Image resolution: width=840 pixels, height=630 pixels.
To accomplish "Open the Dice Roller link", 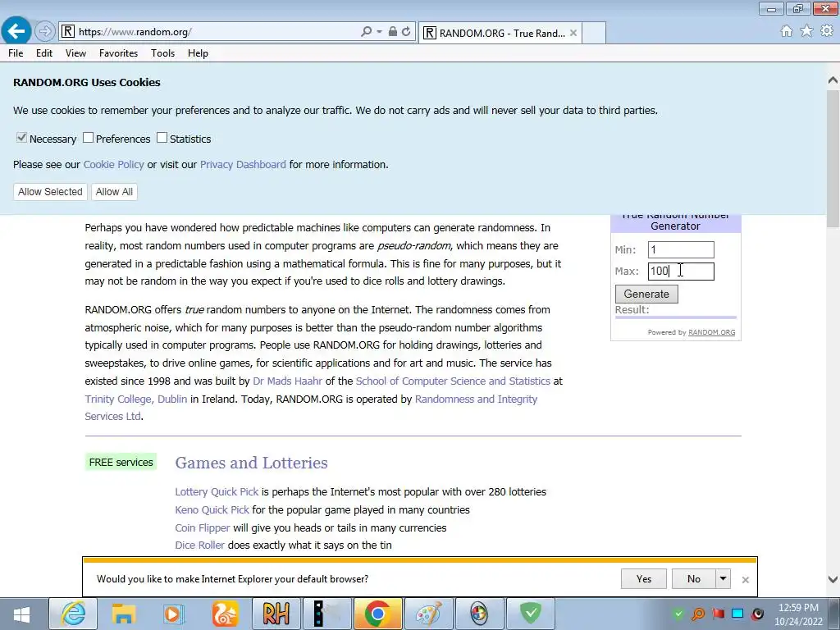I will click(x=200, y=546).
